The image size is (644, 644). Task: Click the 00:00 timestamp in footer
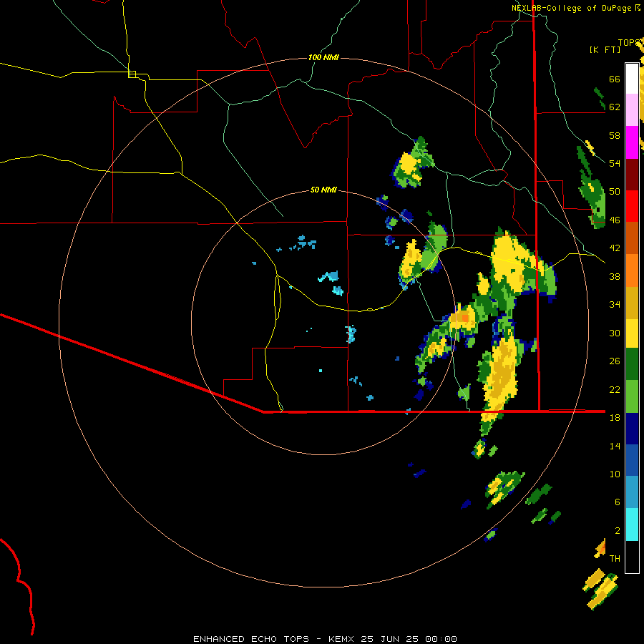tap(441, 639)
